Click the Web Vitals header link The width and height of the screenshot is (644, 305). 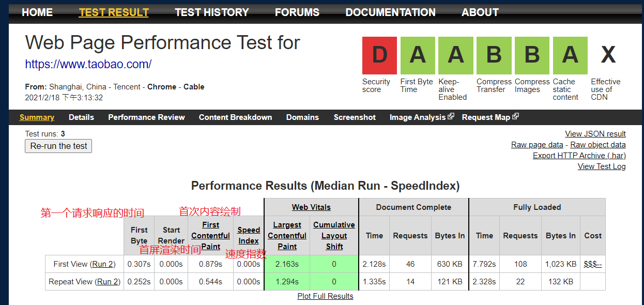point(311,207)
